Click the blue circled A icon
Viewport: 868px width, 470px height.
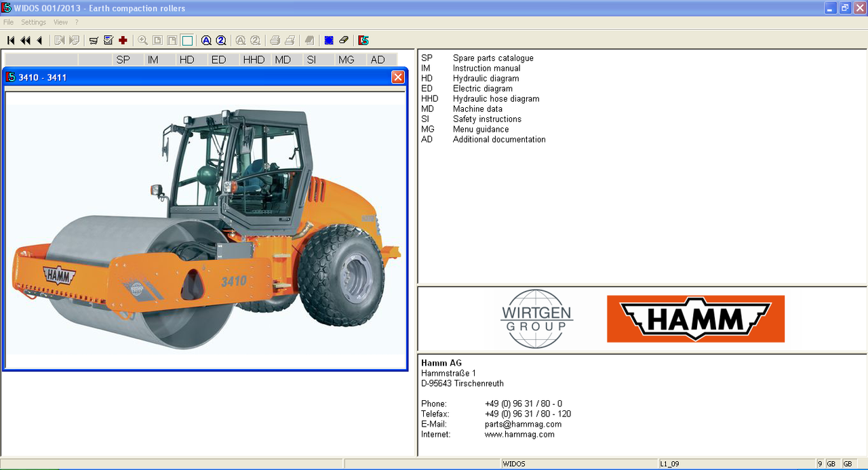pos(206,41)
